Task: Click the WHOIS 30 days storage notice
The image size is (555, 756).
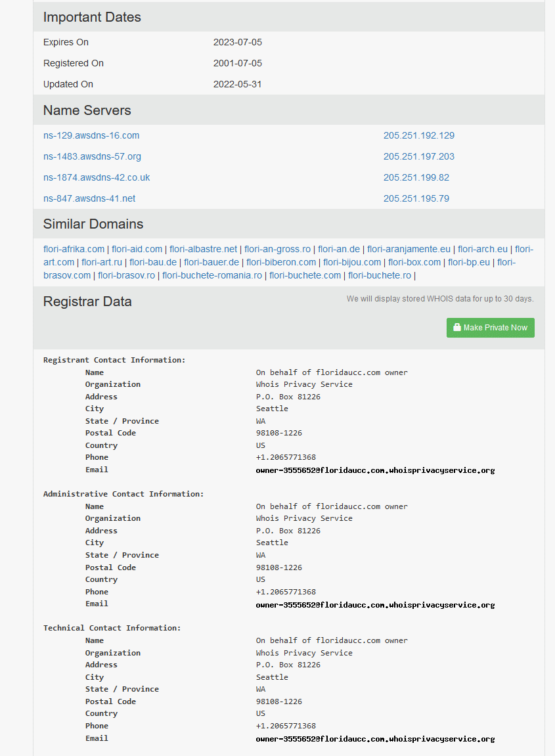Action: 440,299
